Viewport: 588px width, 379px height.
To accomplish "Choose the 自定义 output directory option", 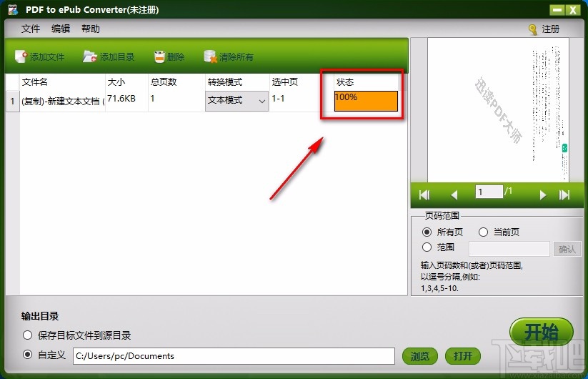I will pos(27,354).
